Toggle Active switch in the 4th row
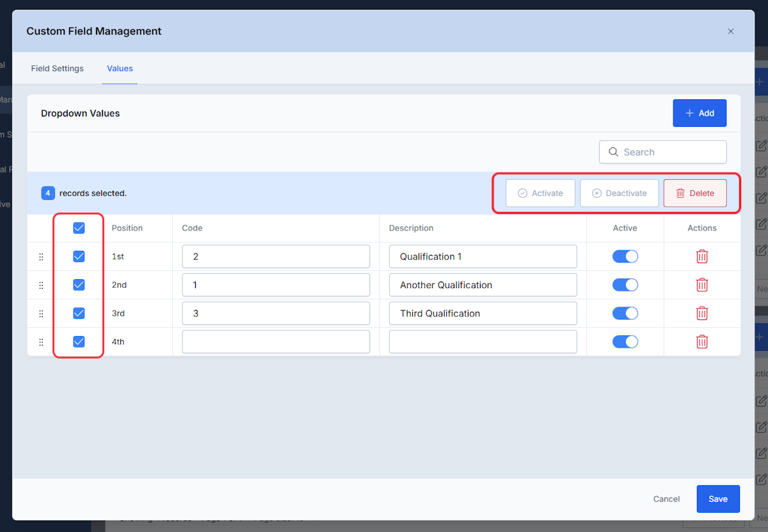Screen dimensions: 768x532 [x=625, y=342]
